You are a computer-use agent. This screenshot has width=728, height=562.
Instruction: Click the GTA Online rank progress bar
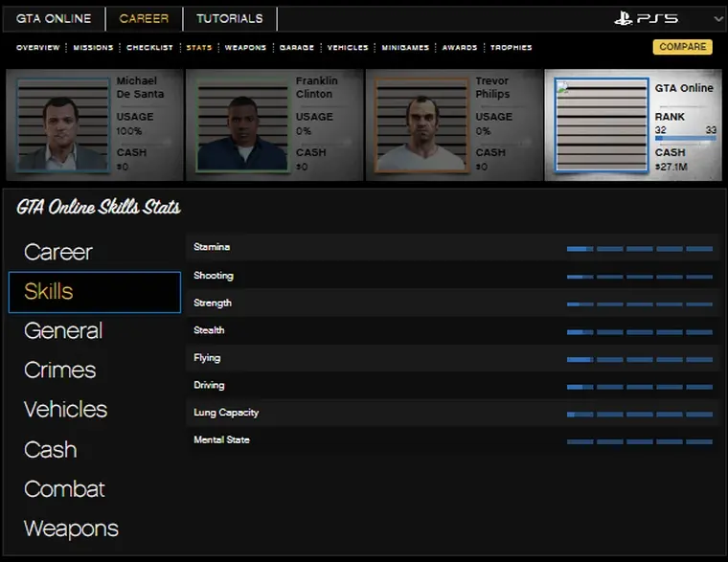click(x=685, y=139)
